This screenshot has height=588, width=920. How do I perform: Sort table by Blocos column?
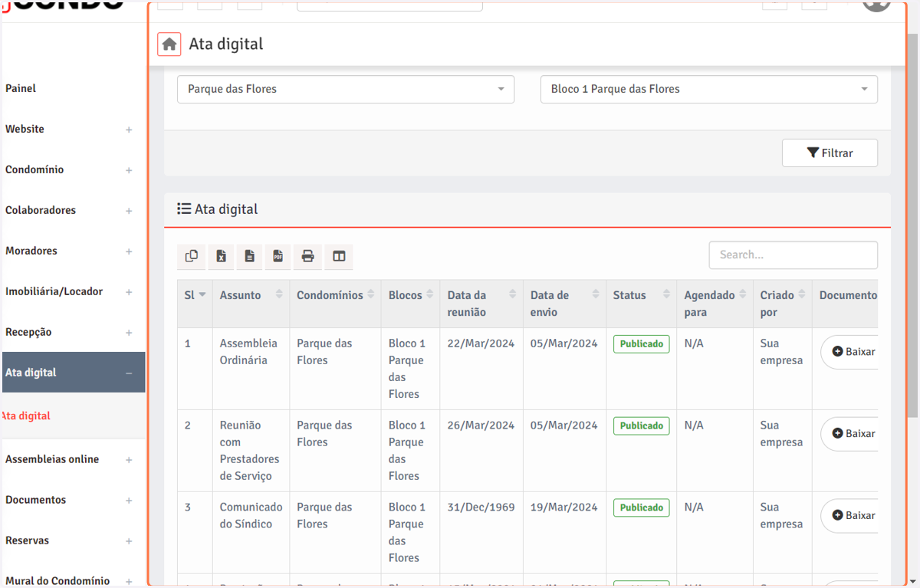coord(430,295)
